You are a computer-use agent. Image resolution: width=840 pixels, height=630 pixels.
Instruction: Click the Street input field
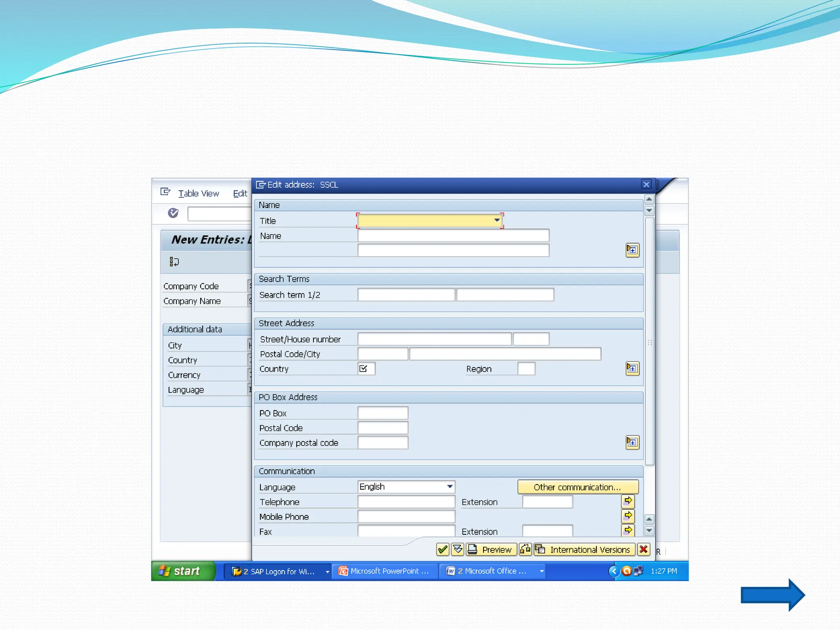434,339
